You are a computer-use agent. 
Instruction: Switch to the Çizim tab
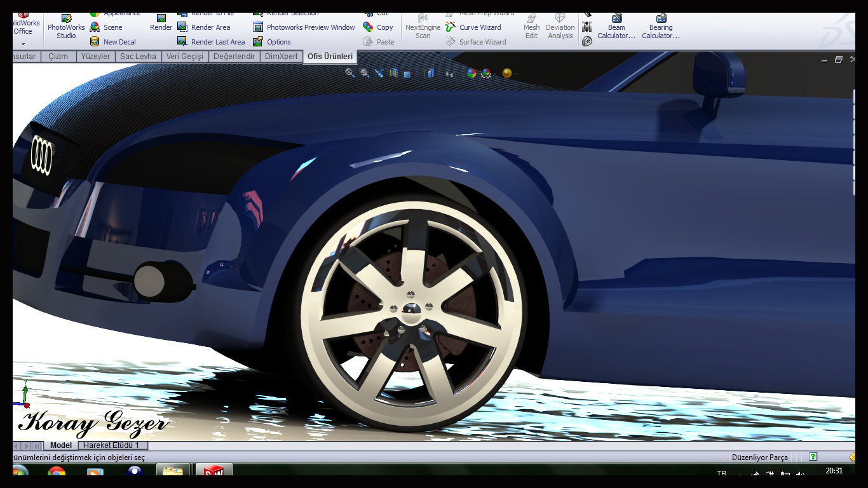click(x=58, y=57)
